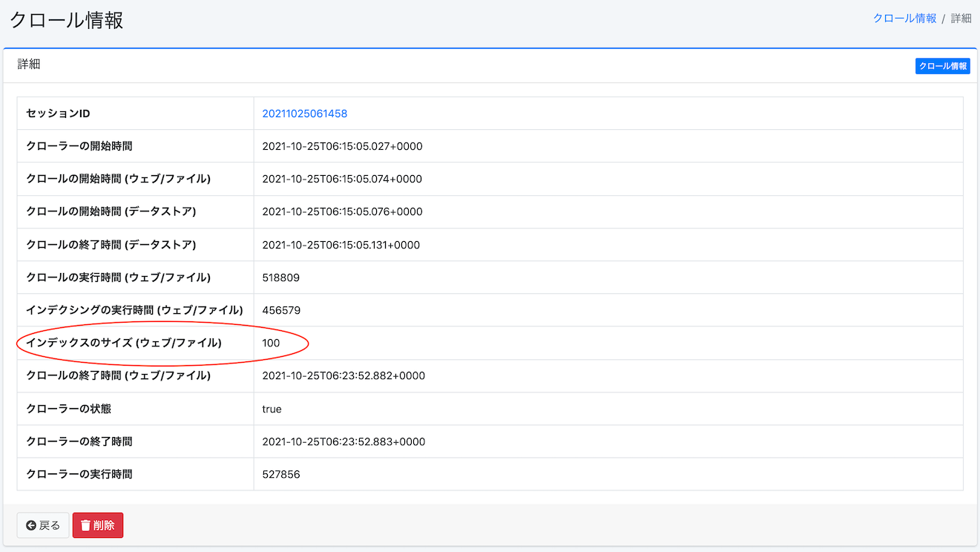Screen dimensions: 980x552
Task: Click the index size value 100
Action: tap(271, 343)
